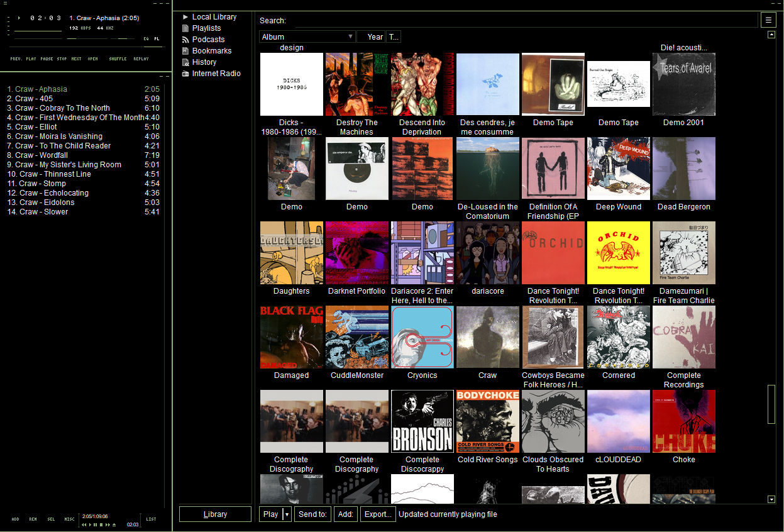Select the cLOUDDEAD album cover
The height and width of the screenshot is (532, 784).
pyautogui.click(x=619, y=421)
